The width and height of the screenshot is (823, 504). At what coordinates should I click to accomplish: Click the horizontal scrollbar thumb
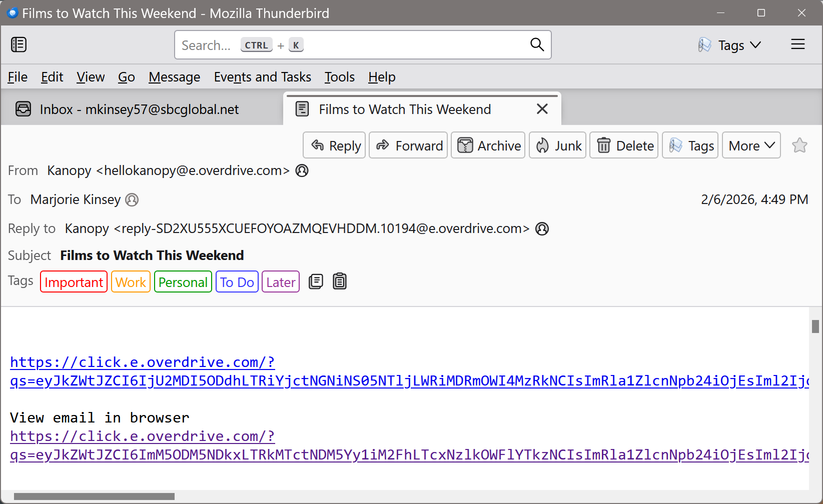(94, 496)
